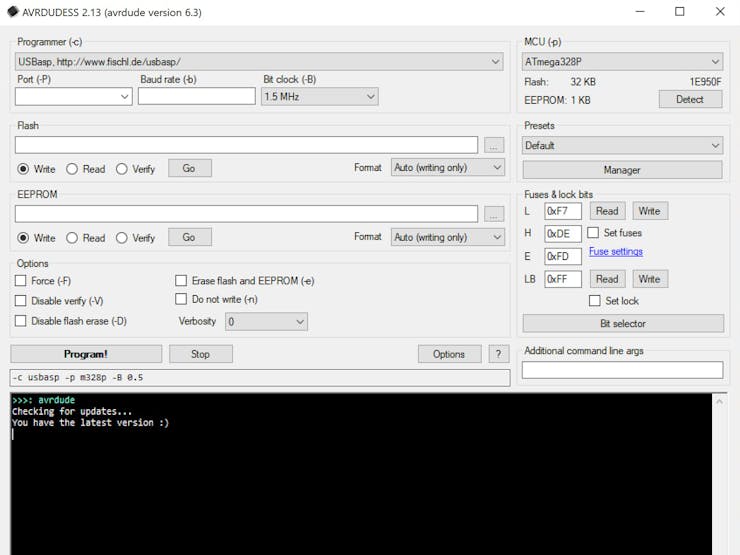Read fuses using fuse Read button

[x=607, y=211]
